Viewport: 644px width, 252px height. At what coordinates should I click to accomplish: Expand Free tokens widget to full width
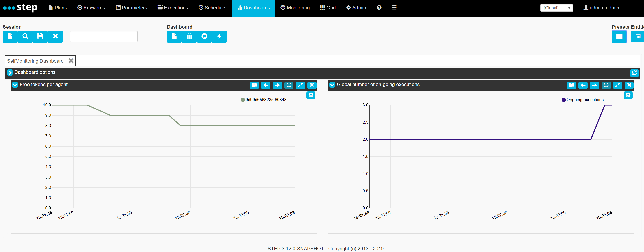point(300,85)
